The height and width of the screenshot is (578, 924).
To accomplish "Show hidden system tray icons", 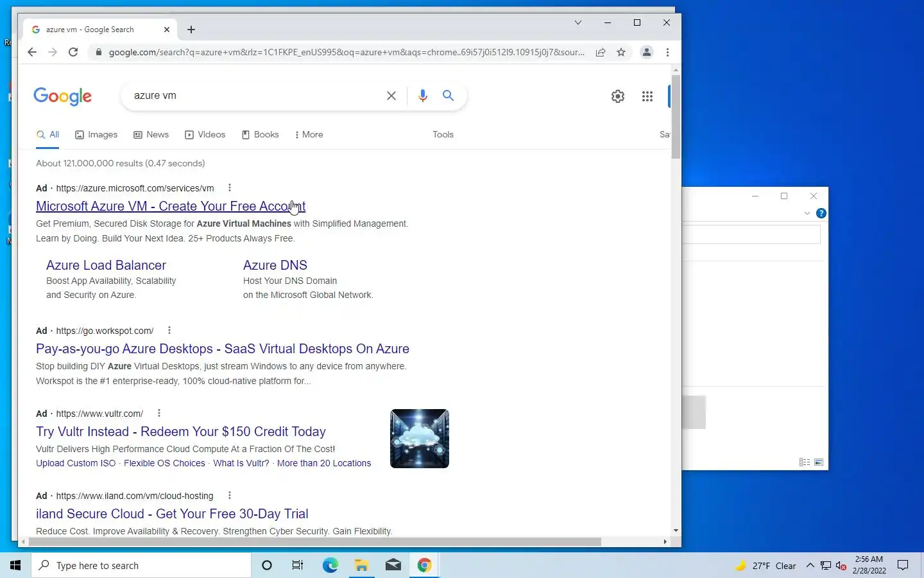I will coord(810,566).
